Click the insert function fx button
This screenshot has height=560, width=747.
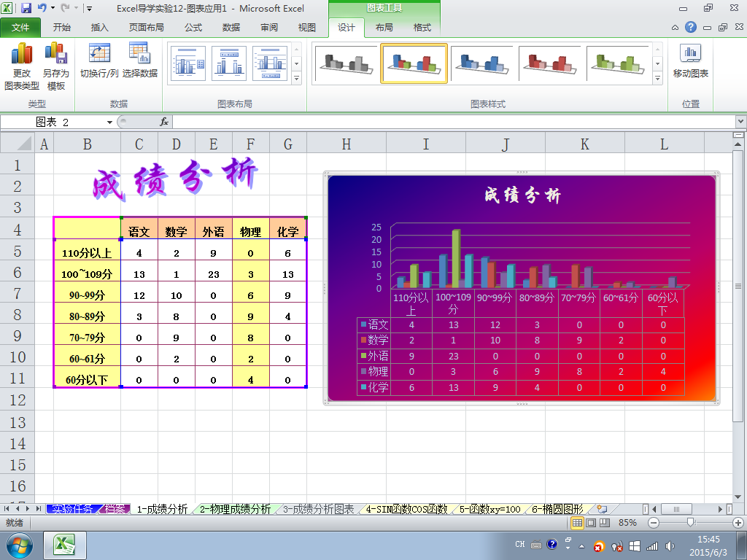(164, 122)
